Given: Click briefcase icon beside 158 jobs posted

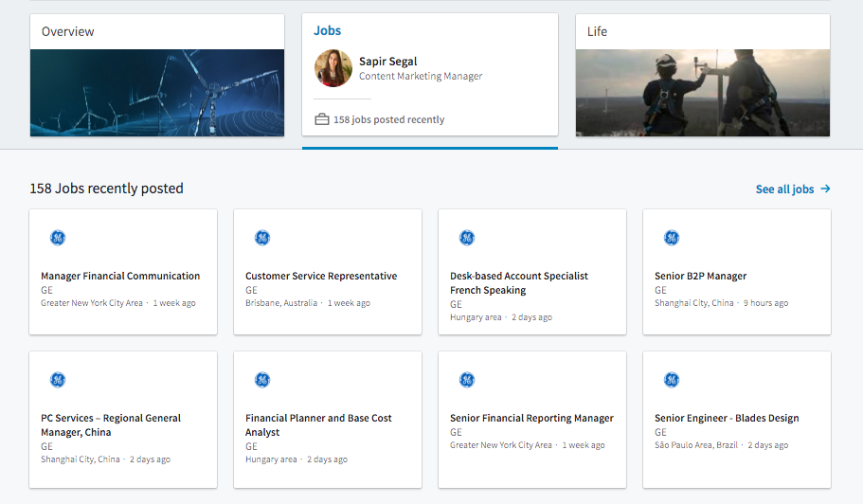Looking at the screenshot, I should click(322, 119).
